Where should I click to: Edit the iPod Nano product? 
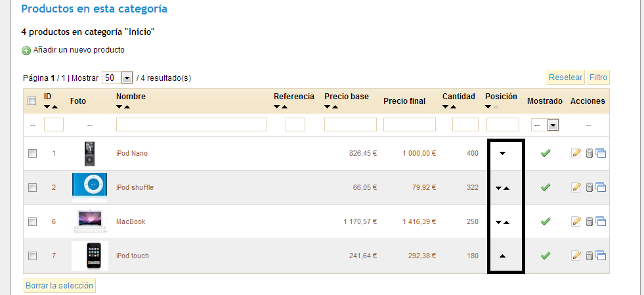(x=576, y=154)
